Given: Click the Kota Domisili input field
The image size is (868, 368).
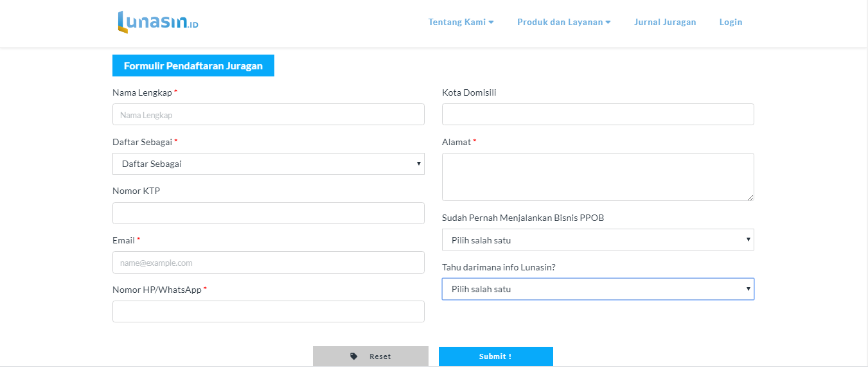Looking at the screenshot, I should (598, 114).
